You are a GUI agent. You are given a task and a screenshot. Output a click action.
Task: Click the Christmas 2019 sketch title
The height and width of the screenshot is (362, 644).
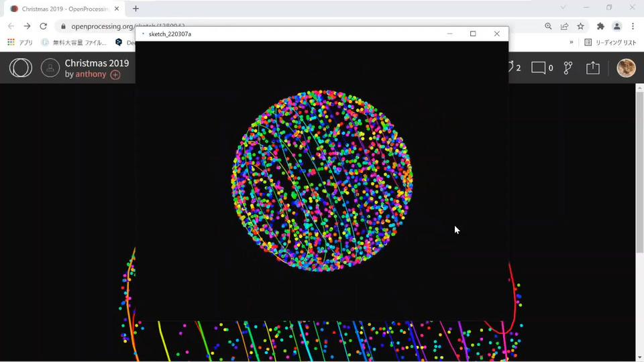[x=97, y=63]
